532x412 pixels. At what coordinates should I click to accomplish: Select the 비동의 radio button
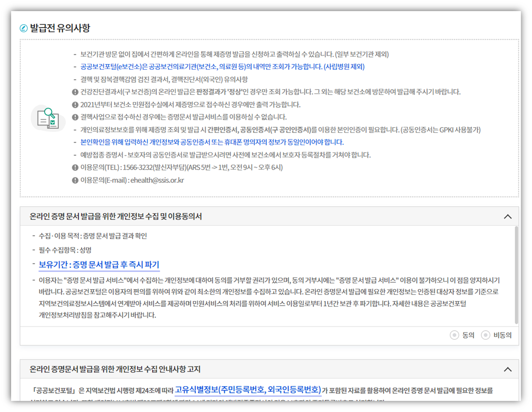click(x=486, y=335)
